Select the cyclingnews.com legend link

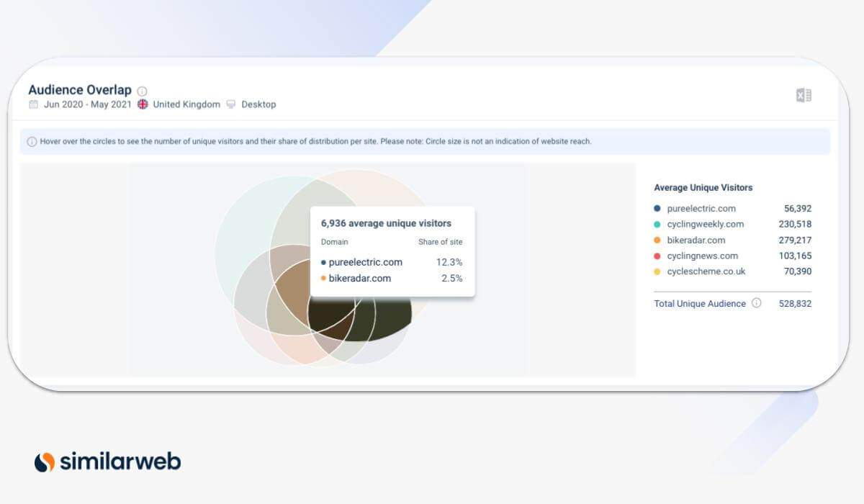(702, 256)
